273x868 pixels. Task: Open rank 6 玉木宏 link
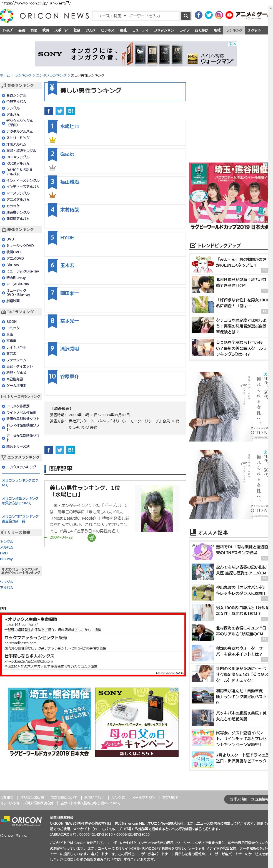pyautogui.click(x=67, y=266)
